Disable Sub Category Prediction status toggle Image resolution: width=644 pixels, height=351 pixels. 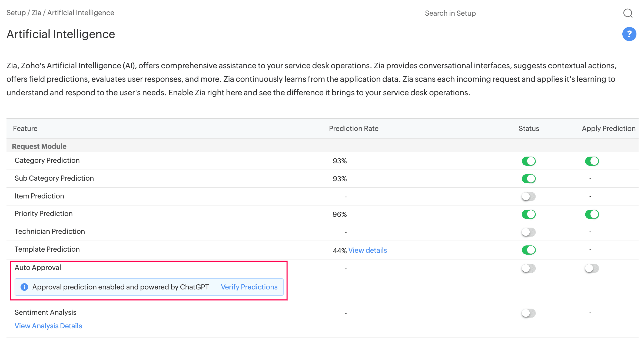point(528,178)
